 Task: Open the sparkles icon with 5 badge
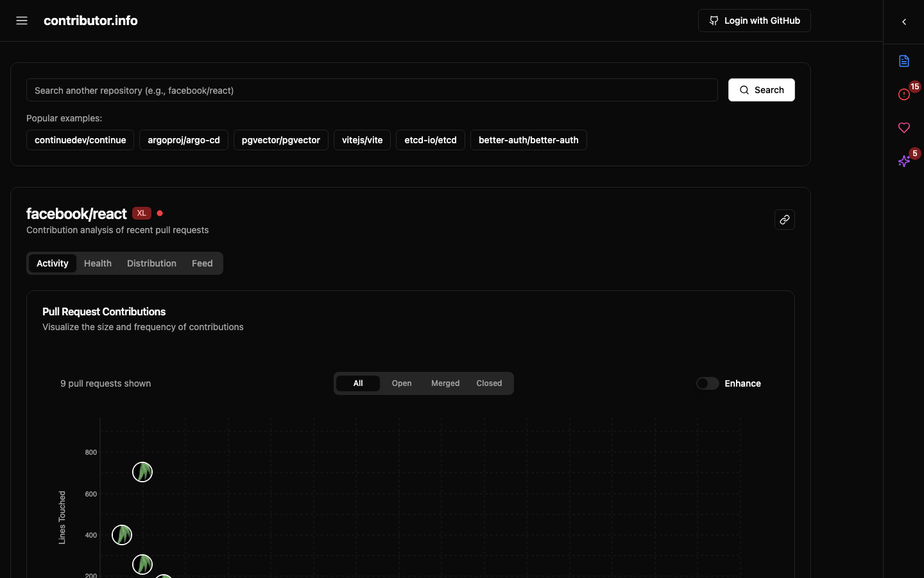903,161
